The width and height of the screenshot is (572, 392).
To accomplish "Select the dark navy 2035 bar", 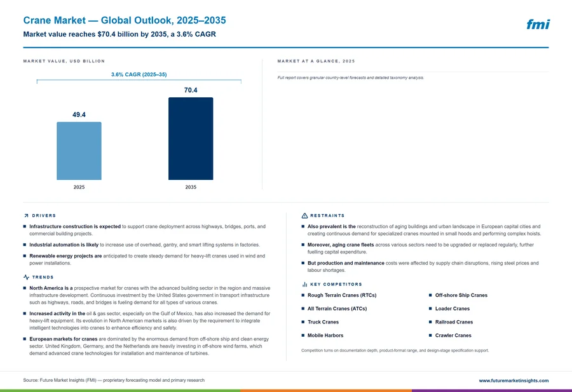I will 191,139.
